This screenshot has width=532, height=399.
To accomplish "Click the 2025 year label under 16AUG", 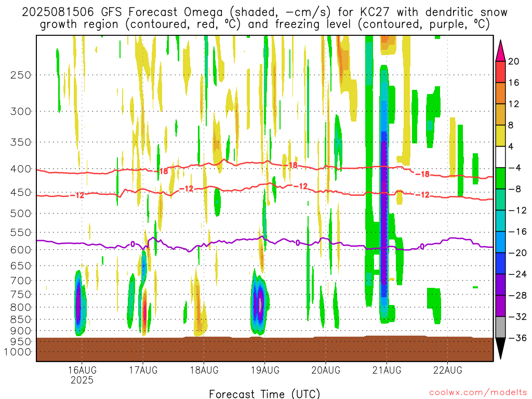I will click(x=82, y=380).
